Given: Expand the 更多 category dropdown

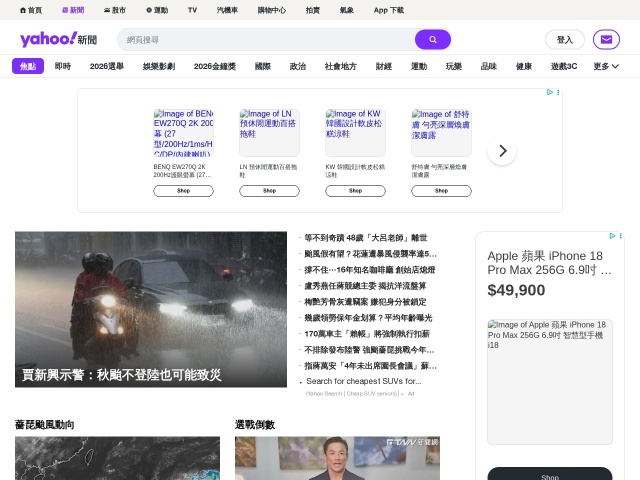Looking at the screenshot, I should 606,66.
